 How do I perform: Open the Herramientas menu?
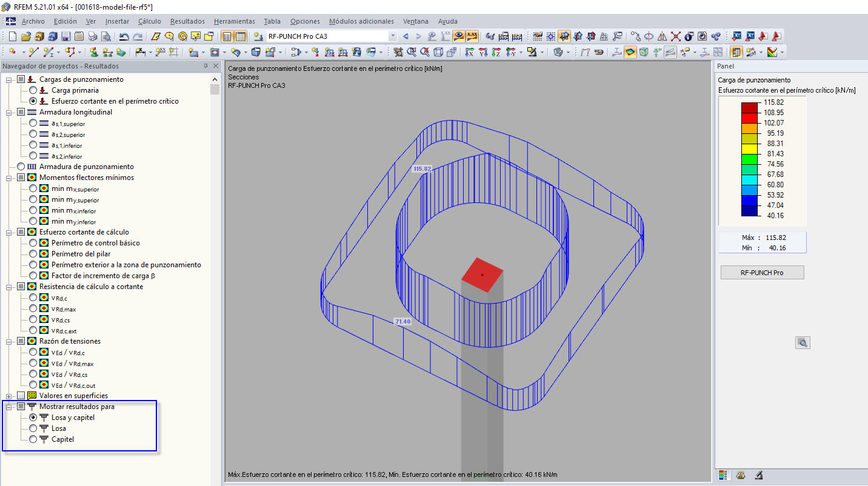pyautogui.click(x=235, y=21)
